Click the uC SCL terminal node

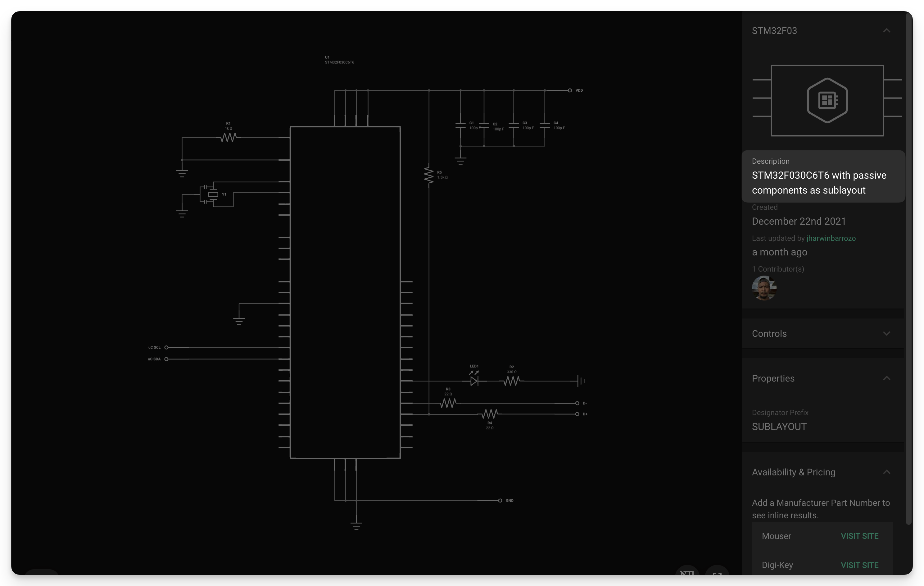[166, 347]
